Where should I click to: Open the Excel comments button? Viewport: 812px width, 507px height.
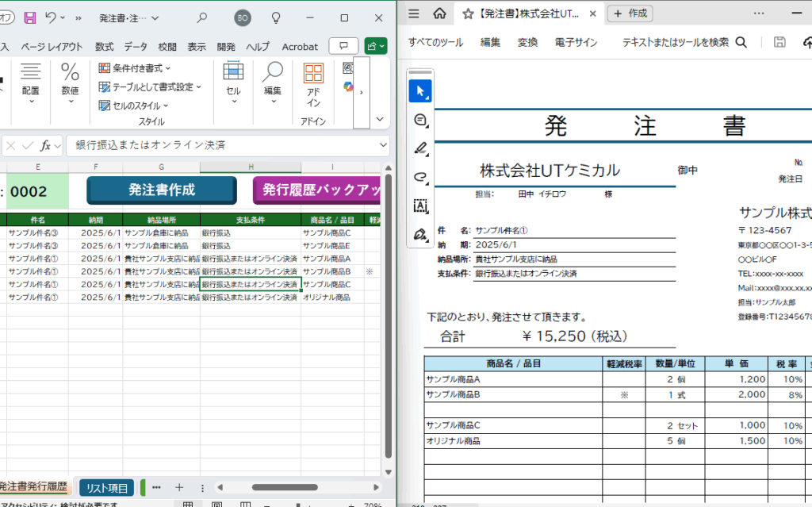click(x=343, y=46)
